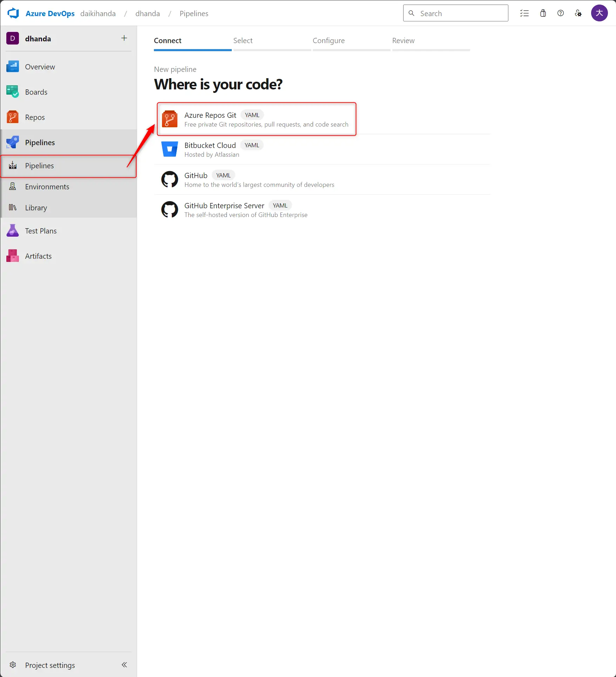Click the Project settings gear icon
The width and height of the screenshot is (616, 677).
click(13, 665)
